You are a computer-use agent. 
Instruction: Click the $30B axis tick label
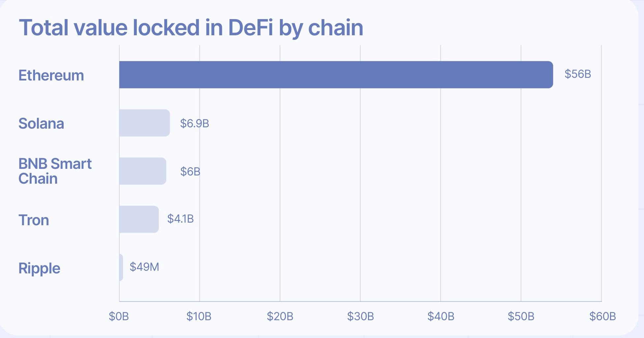(360, 317)
